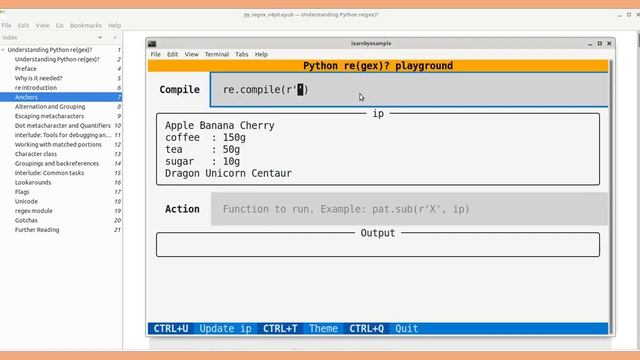Open the File menu of the epub reader

coord(7,25)
